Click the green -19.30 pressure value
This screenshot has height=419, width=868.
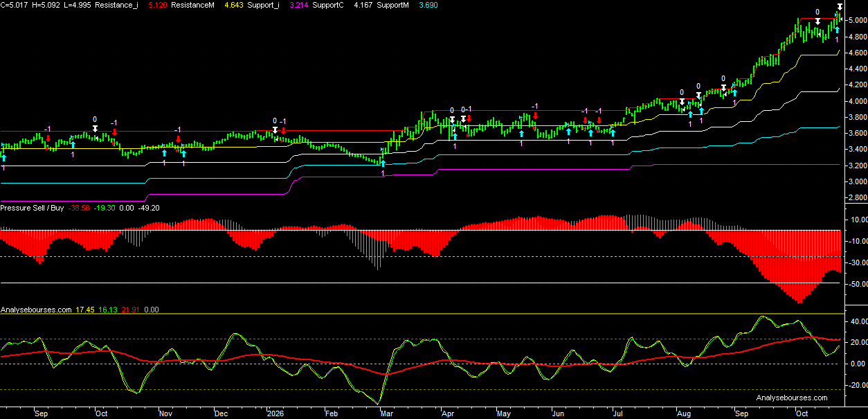(x=105, y=208)
